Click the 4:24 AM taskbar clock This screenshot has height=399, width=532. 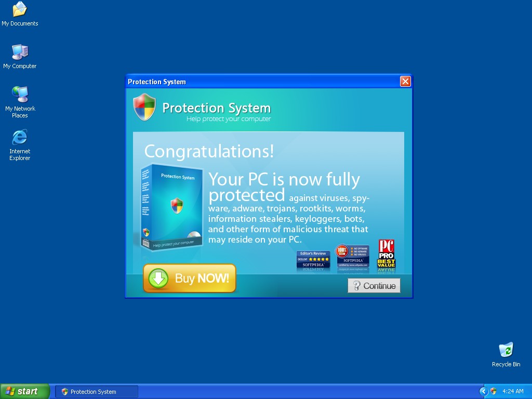pyautogui.click(x=513, y=391)
